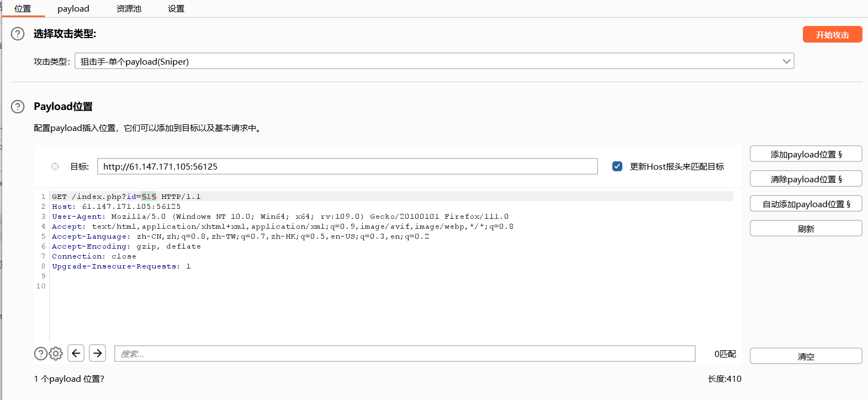This screenshot has height=400, width=868.
Task: Click the Host header line
Action: [x=117, y=207]
